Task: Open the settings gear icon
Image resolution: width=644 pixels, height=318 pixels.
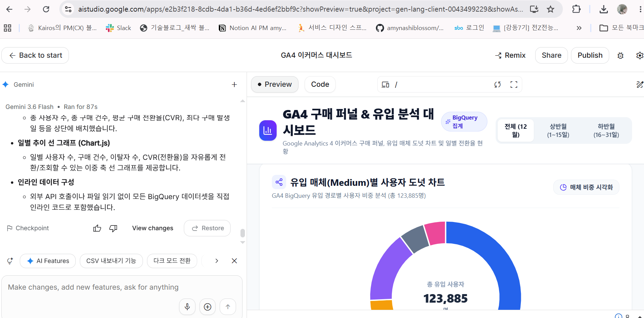Action: (640, 56)
